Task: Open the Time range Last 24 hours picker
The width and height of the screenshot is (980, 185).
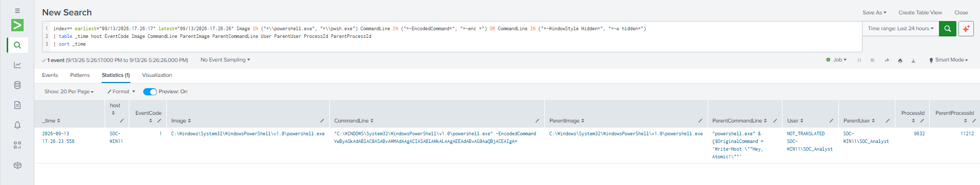Action: tap(900, 29)
